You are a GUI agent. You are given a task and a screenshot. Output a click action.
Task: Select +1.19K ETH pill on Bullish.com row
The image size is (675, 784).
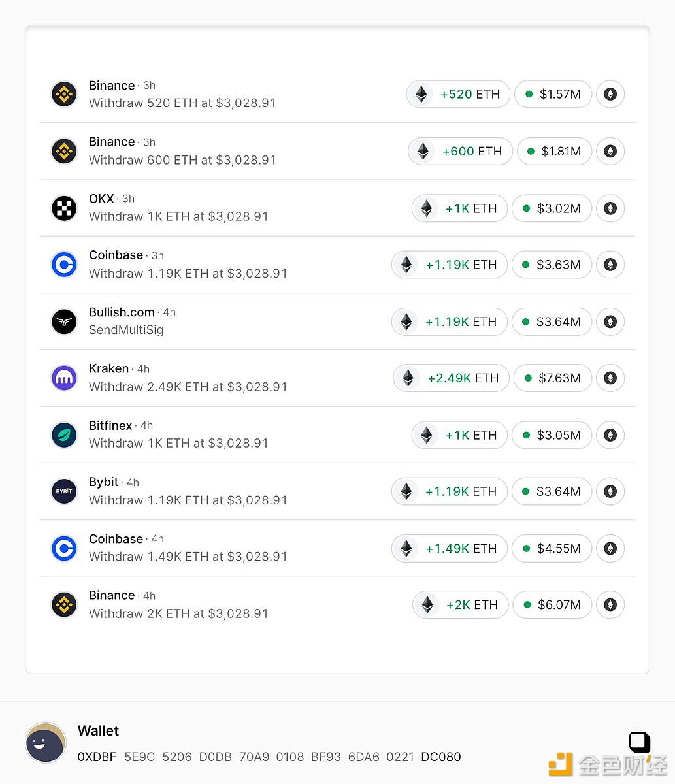coord(450,321)
